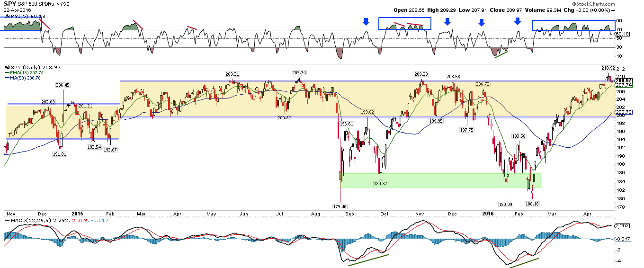Click the 'Jun' month label on time axis
Viewport: 644px width, 268px height.
point(244,214)
